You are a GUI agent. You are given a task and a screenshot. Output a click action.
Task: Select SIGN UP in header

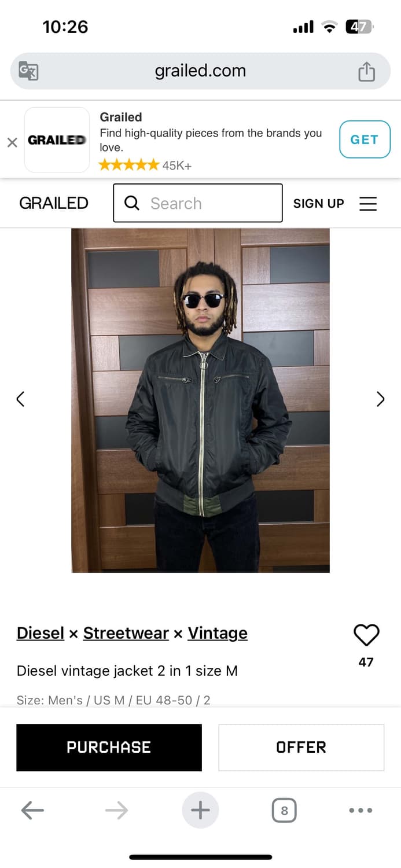319,203
